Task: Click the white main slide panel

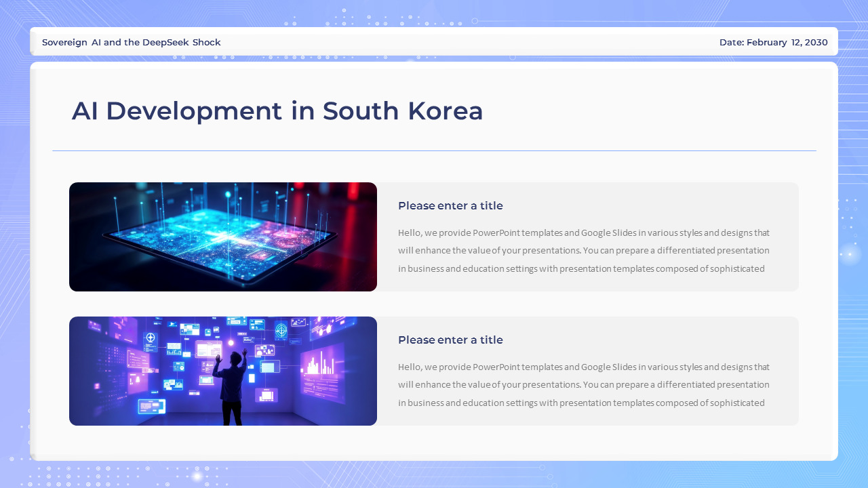Action: coord(434,441)
